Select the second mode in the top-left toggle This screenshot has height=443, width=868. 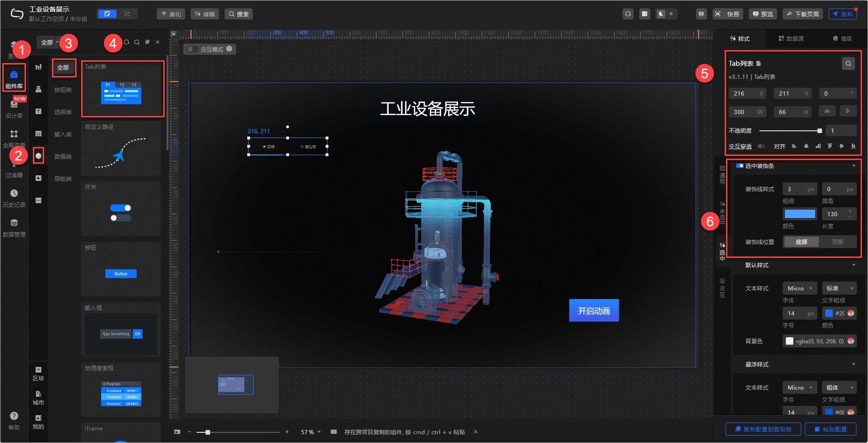pyautogui.click(x=127, y=14)
